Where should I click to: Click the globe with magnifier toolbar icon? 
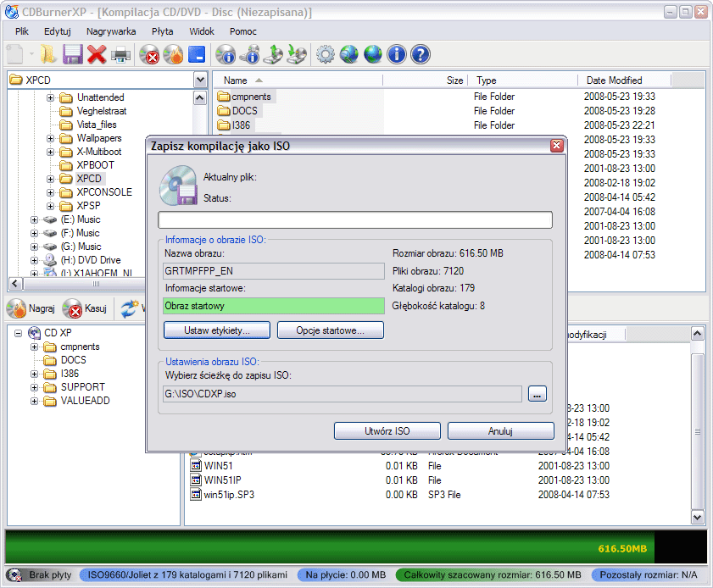coord(349,54)
